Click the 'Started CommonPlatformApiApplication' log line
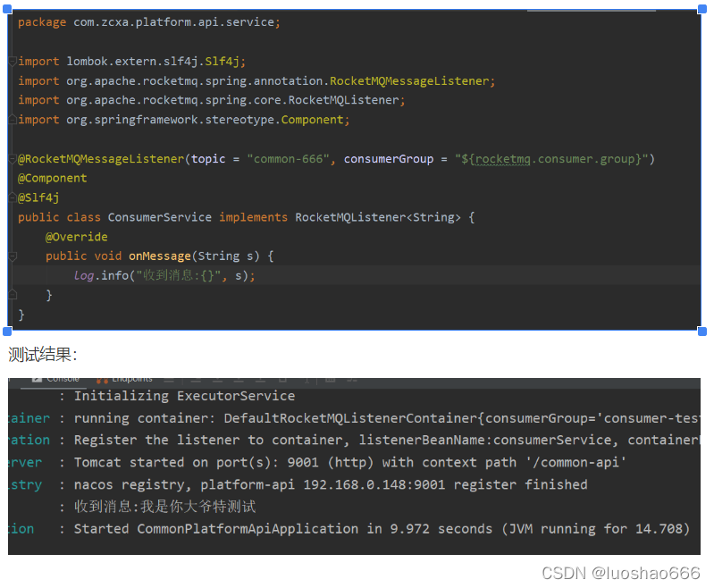Image resolution: width=714 pixels, height=588 pixels. [x=382, y=529]
